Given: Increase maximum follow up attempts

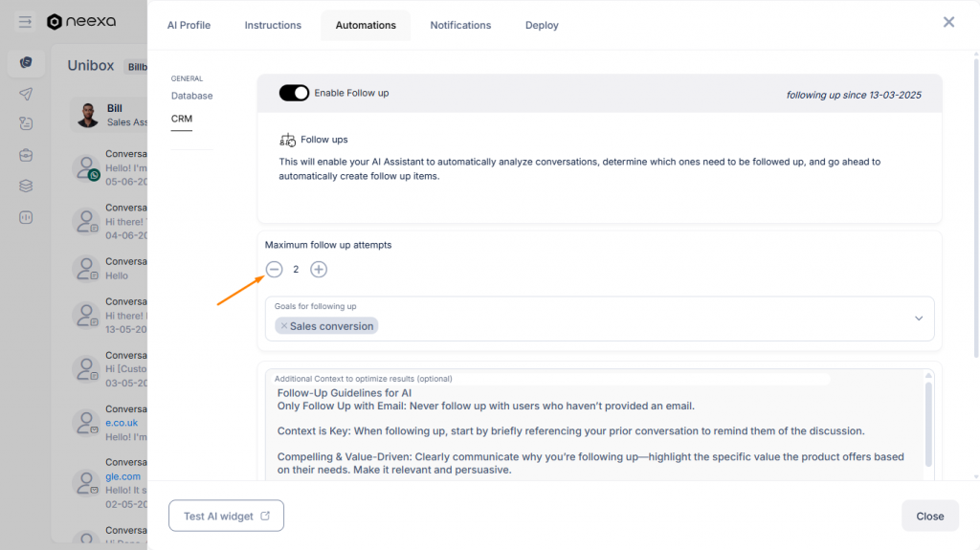Looking at the screenshot, I should pos(319,270).
